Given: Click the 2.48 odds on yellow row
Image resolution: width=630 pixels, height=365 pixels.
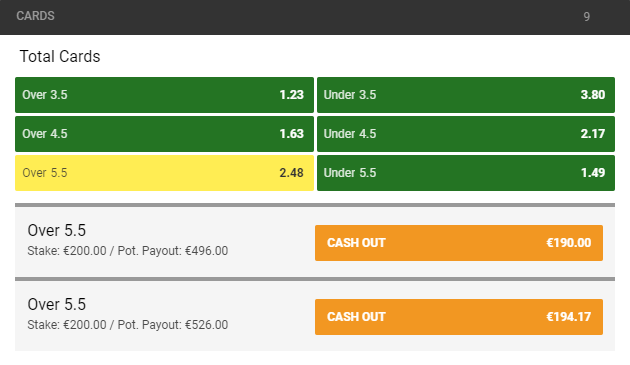Looking at the screenshot, I should click(x=291, y=173).
